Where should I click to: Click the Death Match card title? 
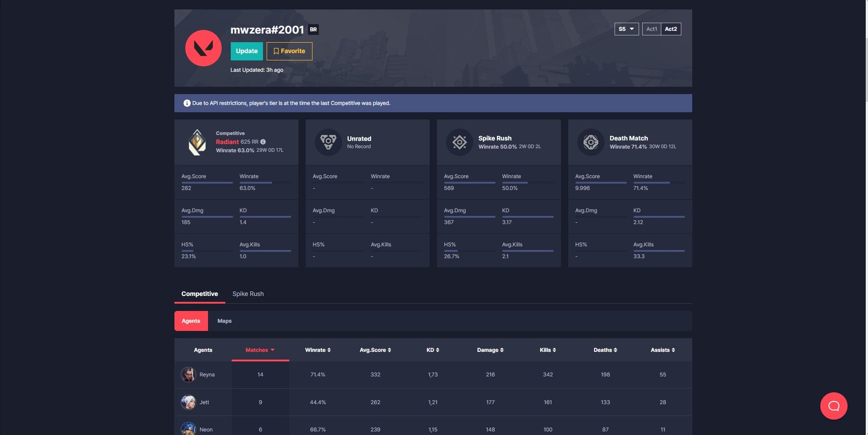coord(629,138)
